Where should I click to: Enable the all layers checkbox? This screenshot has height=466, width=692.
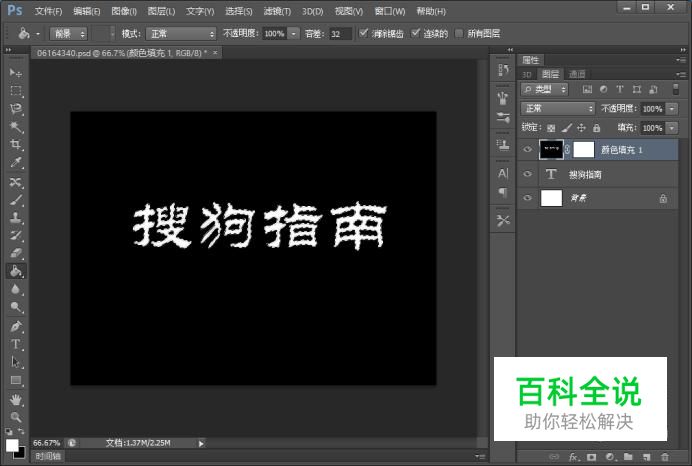(x=459, y=33)
